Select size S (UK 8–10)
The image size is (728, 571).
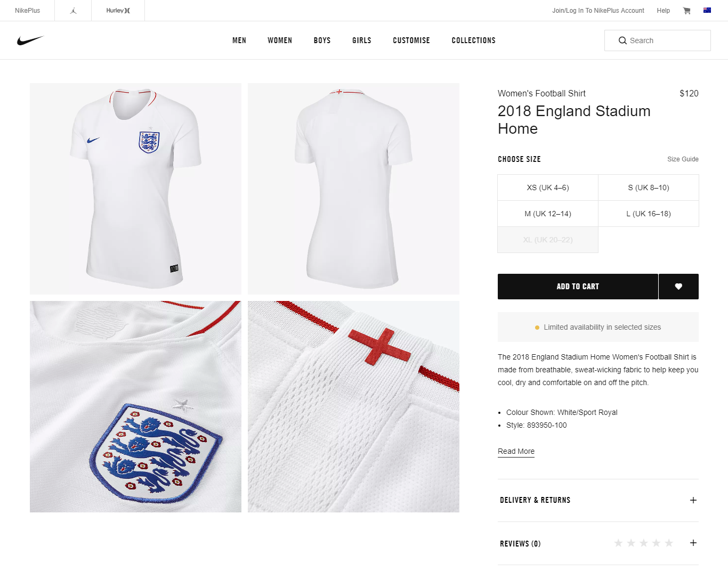point(648,187)
